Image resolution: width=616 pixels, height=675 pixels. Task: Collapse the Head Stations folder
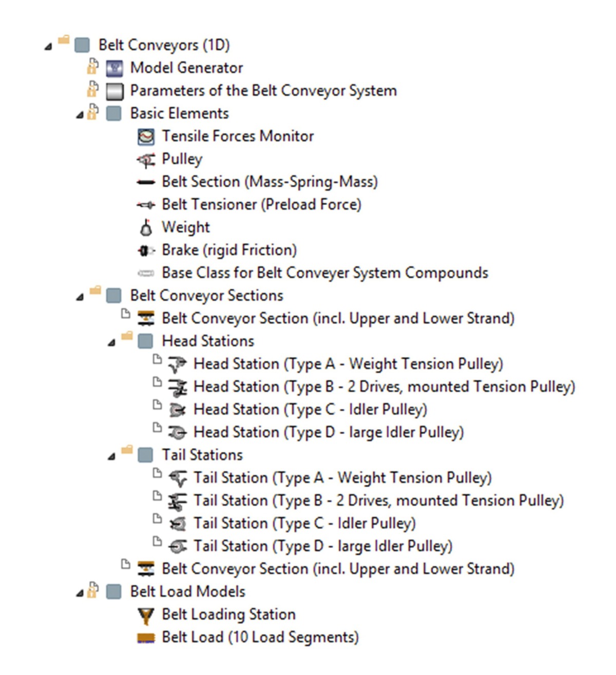pyautogui.click(x=111, y=343)
